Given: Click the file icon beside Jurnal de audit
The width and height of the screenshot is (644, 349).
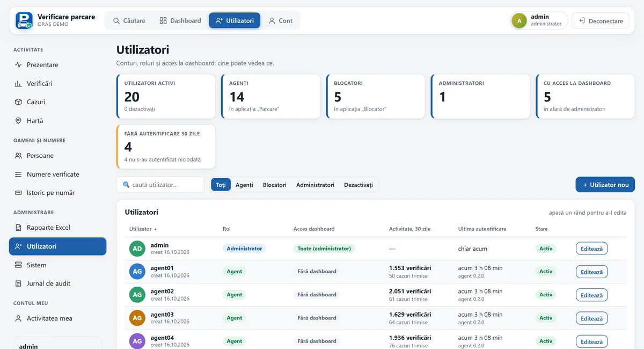Looking at the screenshot, I should click(x=18, y=283).
